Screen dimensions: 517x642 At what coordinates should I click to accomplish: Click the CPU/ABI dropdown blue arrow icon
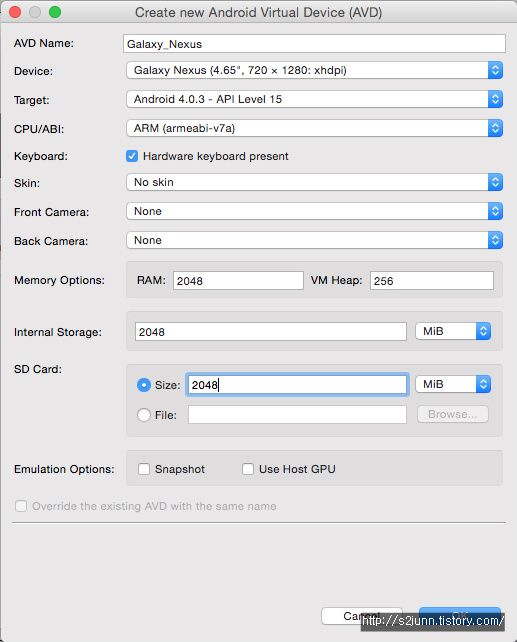tap(495, 129)
